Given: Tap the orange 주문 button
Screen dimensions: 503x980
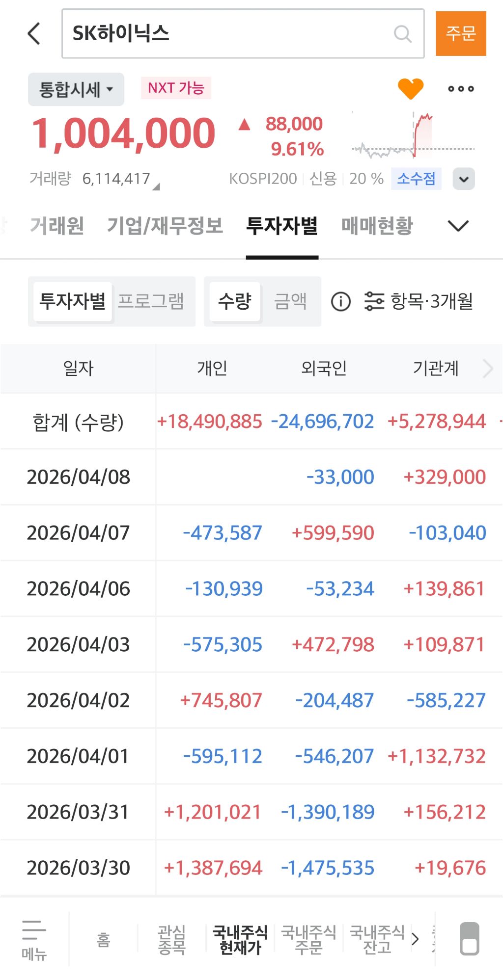Looking at the screenshot, I should point(461,33).
